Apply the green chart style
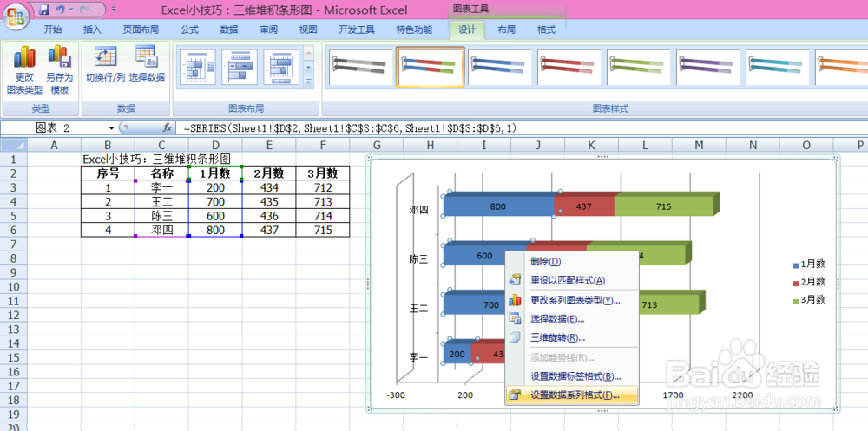The image size is (868, 431). [x=638, y=68]
